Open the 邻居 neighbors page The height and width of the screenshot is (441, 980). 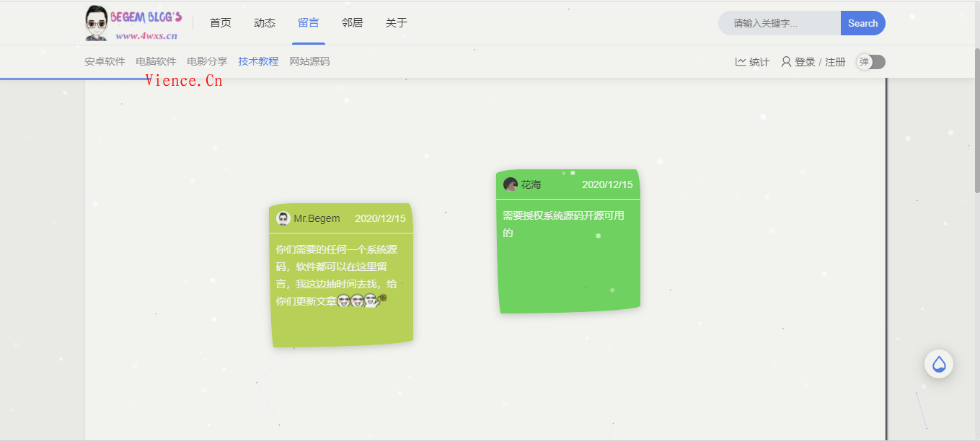(x=353, y=23)
